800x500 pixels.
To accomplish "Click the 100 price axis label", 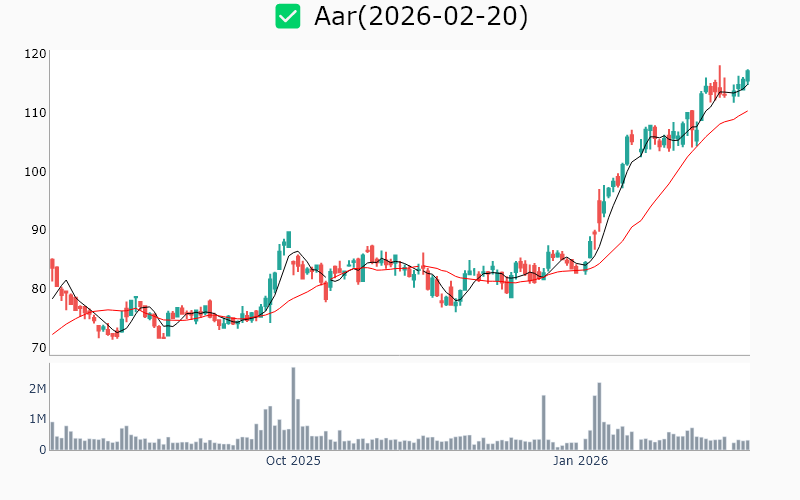I will point(35,172).
